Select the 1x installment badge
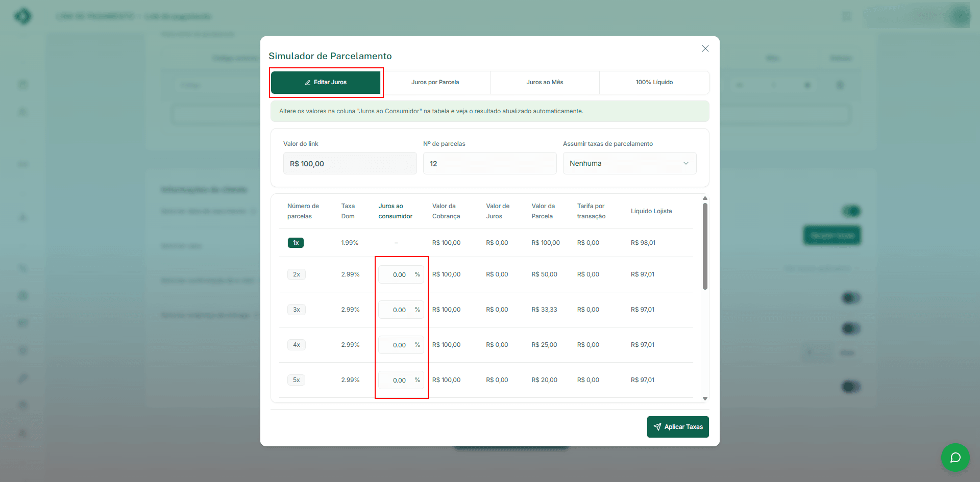The image size is (980, 482). [296, 243]
